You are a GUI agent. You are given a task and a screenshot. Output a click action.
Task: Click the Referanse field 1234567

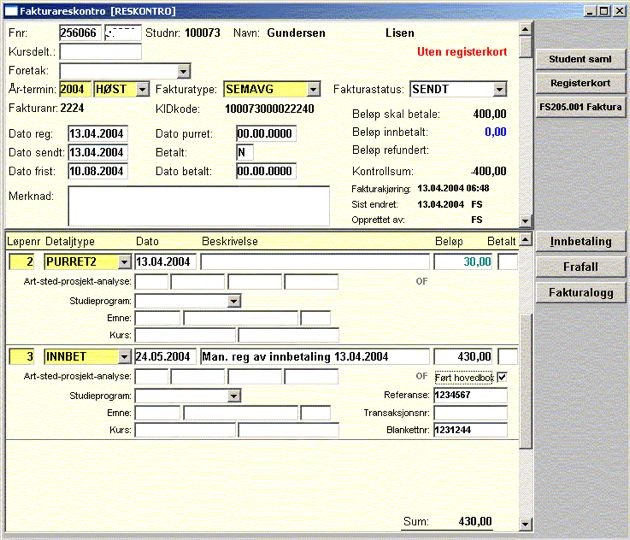pyautogui.click(x=470, y=395)
